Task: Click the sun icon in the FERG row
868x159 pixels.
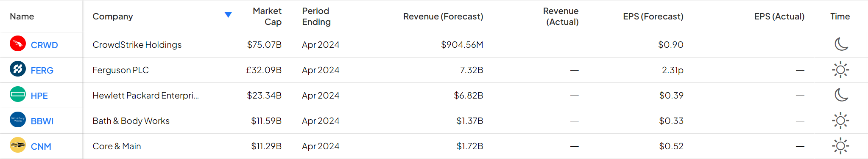Action: coord(840,70)
